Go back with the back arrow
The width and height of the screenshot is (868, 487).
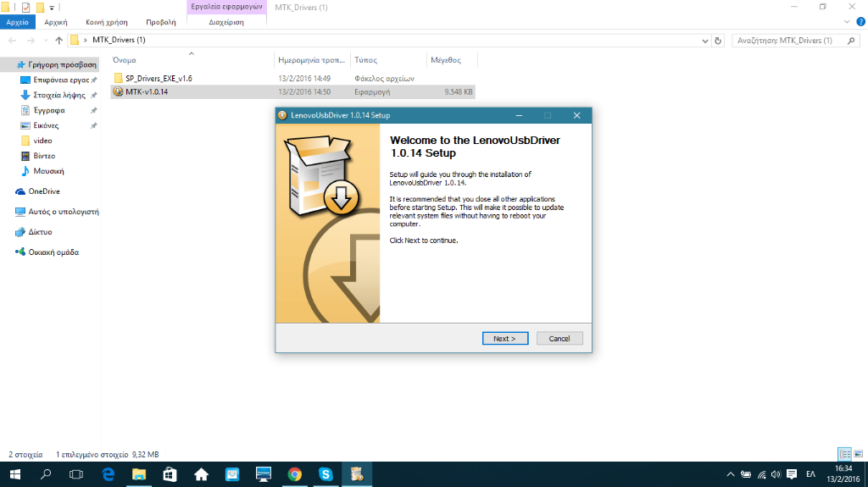click(12, 41)
